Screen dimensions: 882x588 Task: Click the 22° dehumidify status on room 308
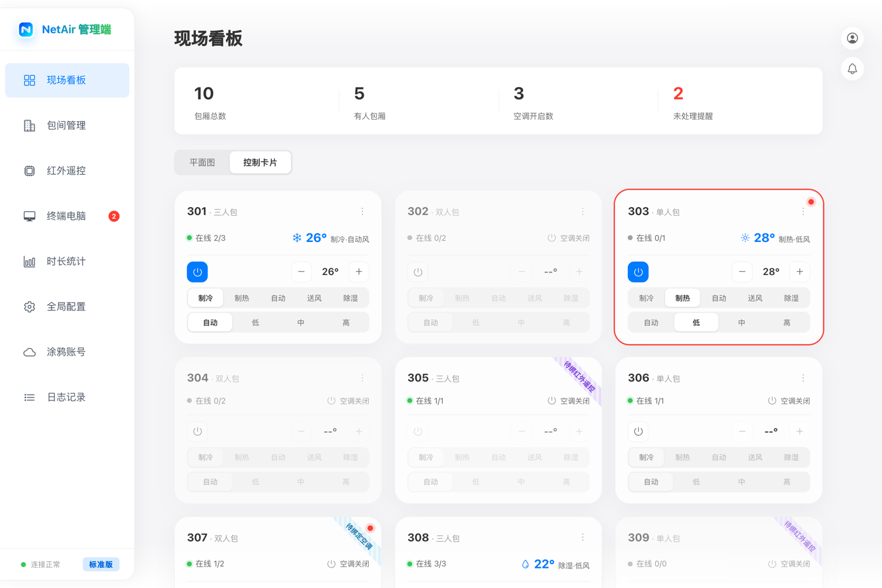[555, 564]
